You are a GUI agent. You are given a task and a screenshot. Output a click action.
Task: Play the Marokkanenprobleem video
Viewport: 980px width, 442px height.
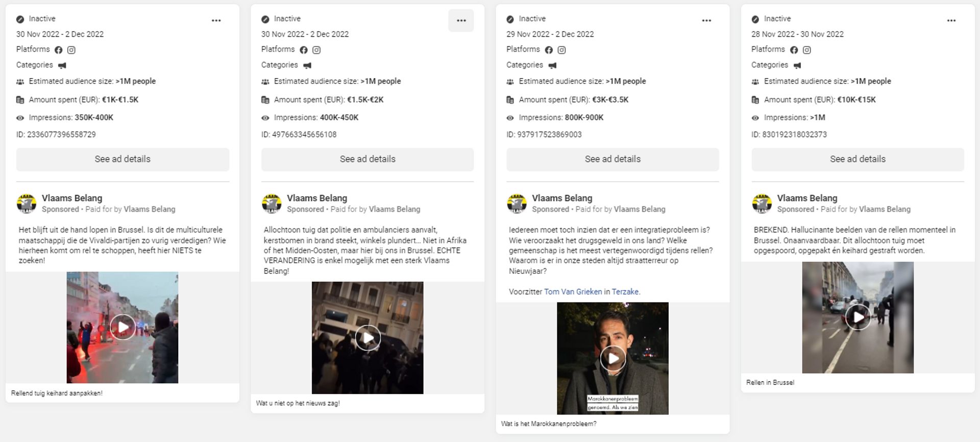click(x=612, y=358)
